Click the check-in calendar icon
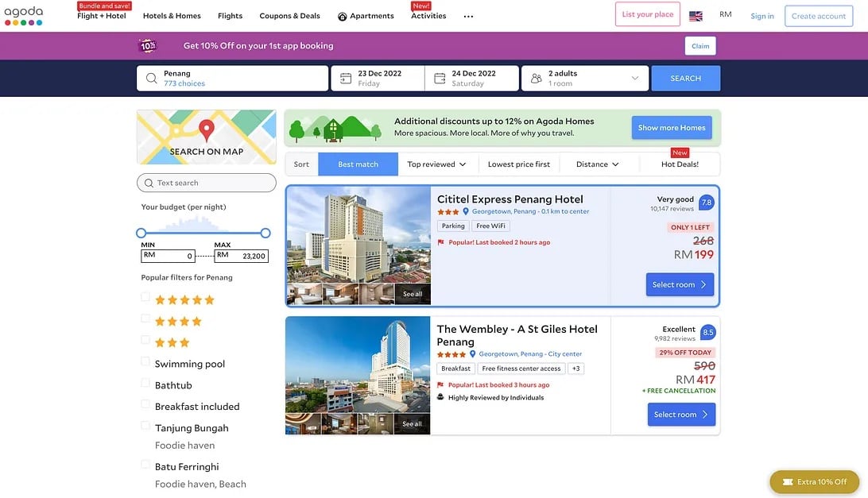The width and height of the screenshot is (868, 498). (346, 79)
